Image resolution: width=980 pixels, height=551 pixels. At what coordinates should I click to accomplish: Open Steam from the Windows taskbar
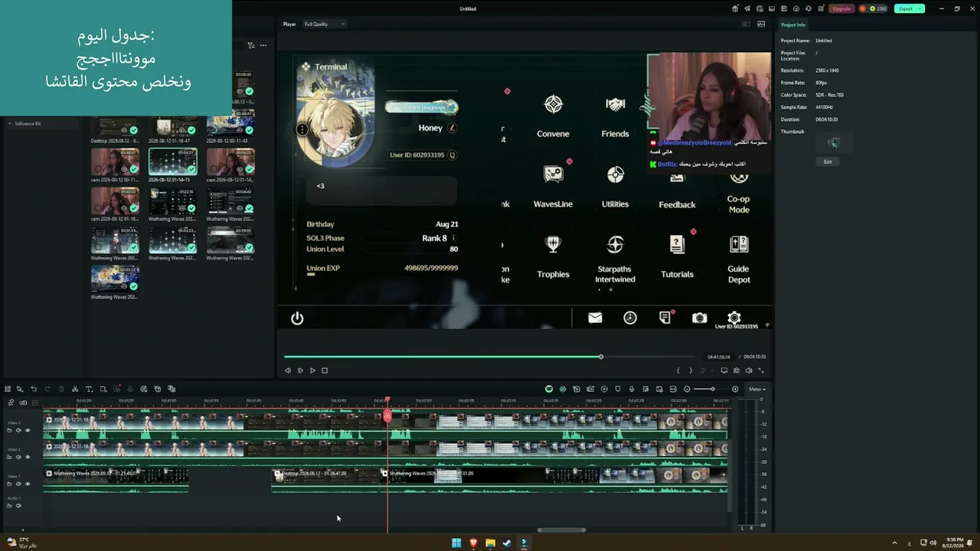[x=507, y=543]
